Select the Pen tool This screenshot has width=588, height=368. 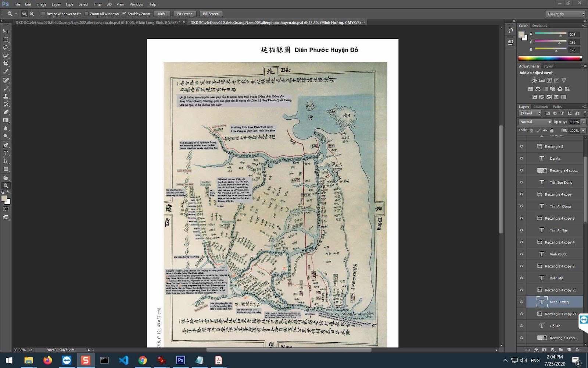tap(6, 145)
